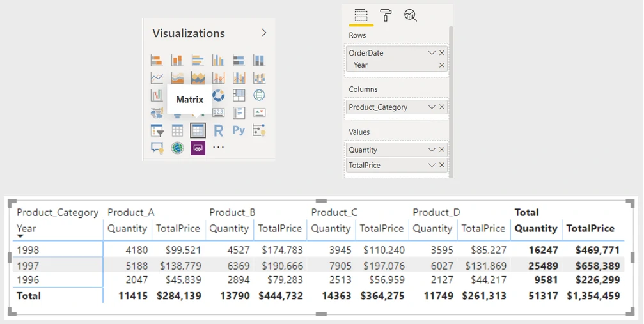This screenshot has height=324, width=644.
Task: Select the 1996 row header
Action: point(27,280)
